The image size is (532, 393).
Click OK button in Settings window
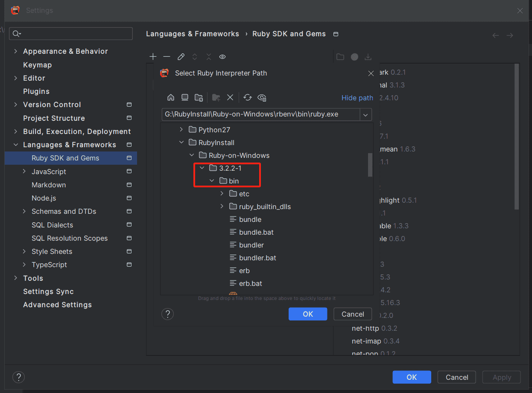click(x=412, y=377)
